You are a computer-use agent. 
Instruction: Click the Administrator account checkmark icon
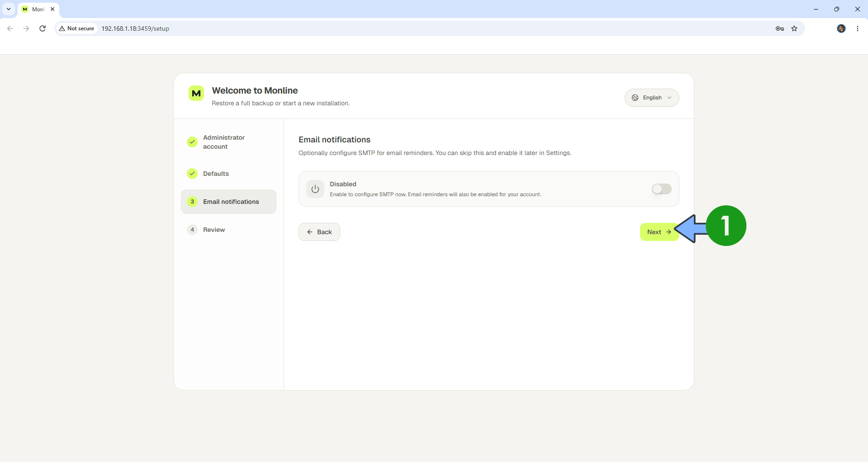point(192,142)
